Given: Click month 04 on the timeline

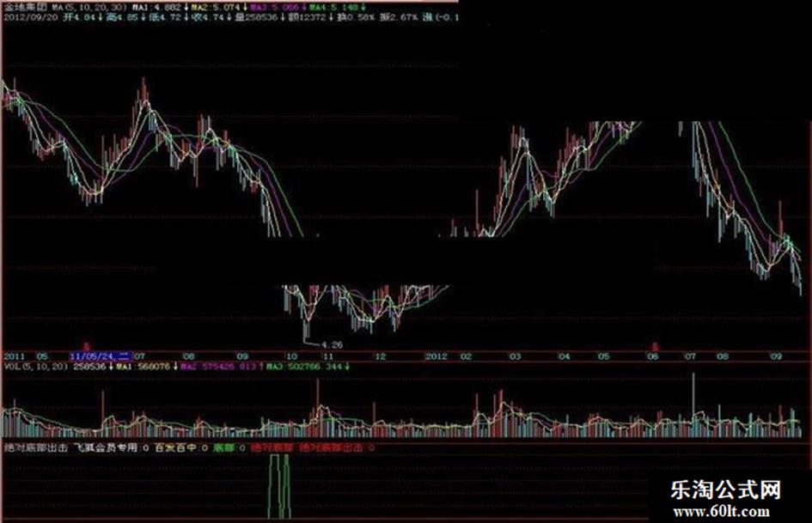Looking at the screenshot, I should (564, 356).
